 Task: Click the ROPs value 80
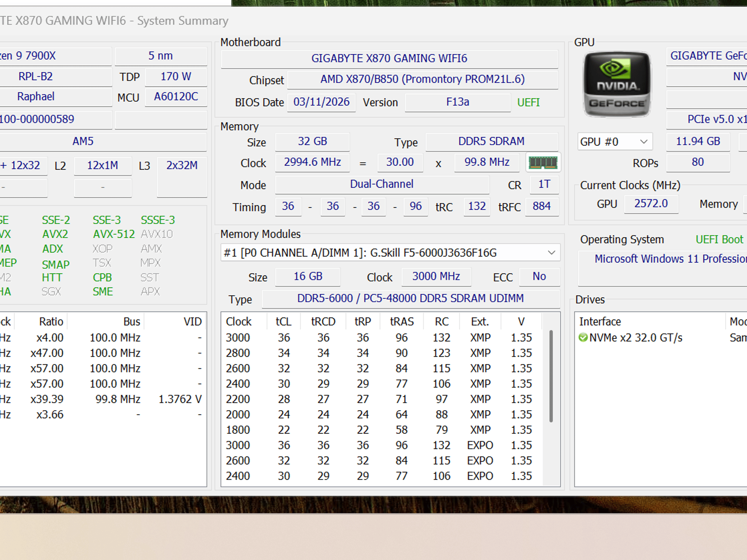pos(698,162)
